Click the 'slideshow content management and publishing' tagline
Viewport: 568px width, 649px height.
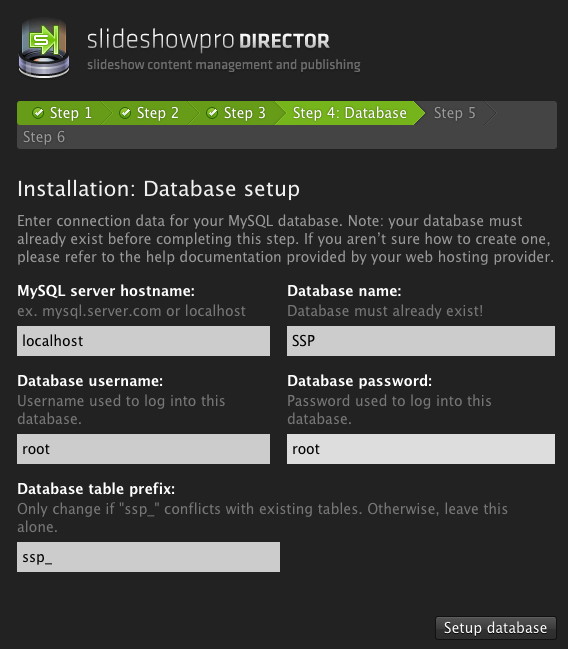(224, 65)
